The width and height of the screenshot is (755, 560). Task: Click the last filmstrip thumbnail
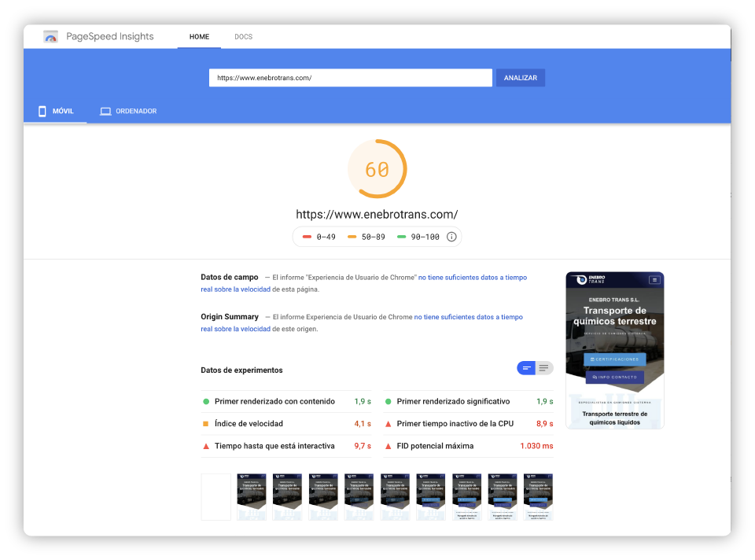coord(538,497)
